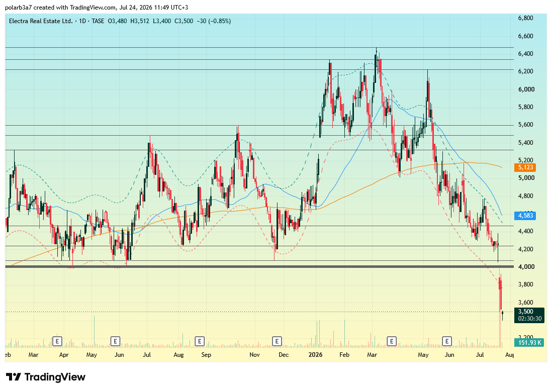552x392 pixels.
Task: Click the change value −30 (−0.85%)
Action: pyautogui.click(x=214, y=21)
